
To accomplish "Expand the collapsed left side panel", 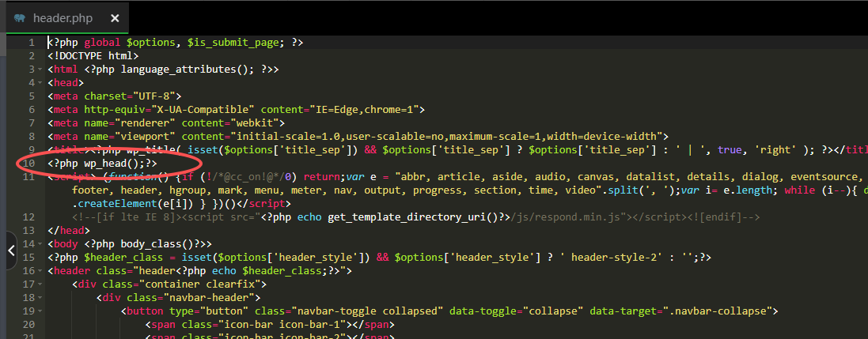I will click(10, 250).
